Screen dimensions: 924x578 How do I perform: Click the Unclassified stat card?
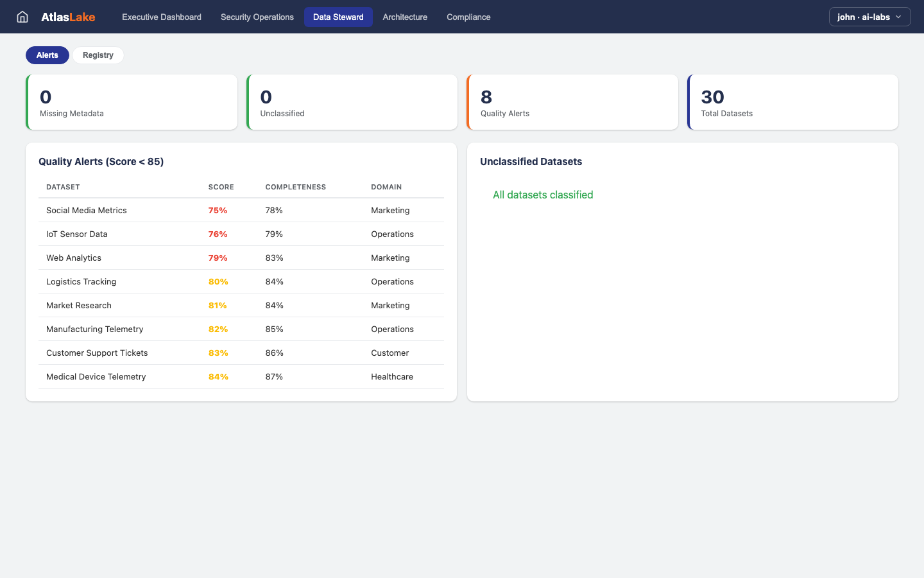coord(352,102)
